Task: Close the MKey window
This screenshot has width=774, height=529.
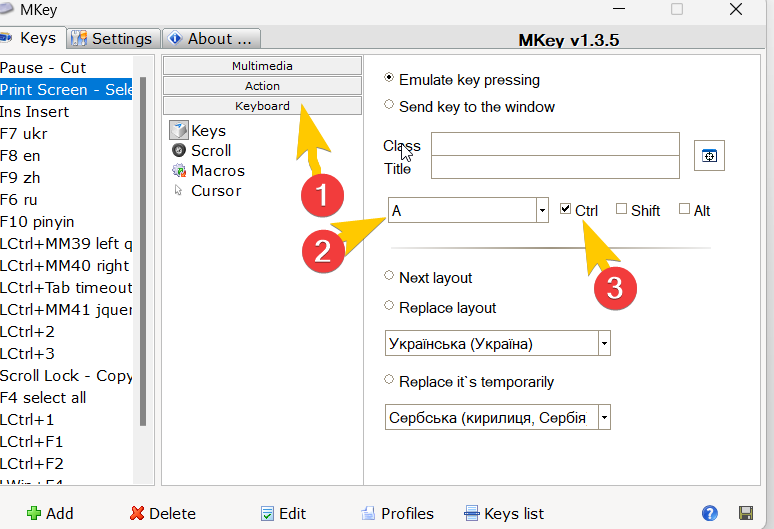Action: tap(735, 9)
